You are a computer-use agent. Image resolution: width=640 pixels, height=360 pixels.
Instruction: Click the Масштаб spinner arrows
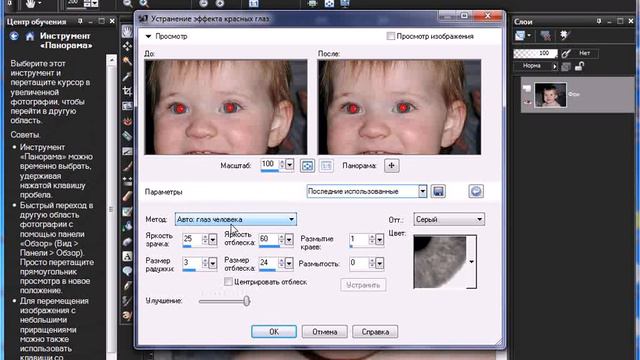(282, 165)
